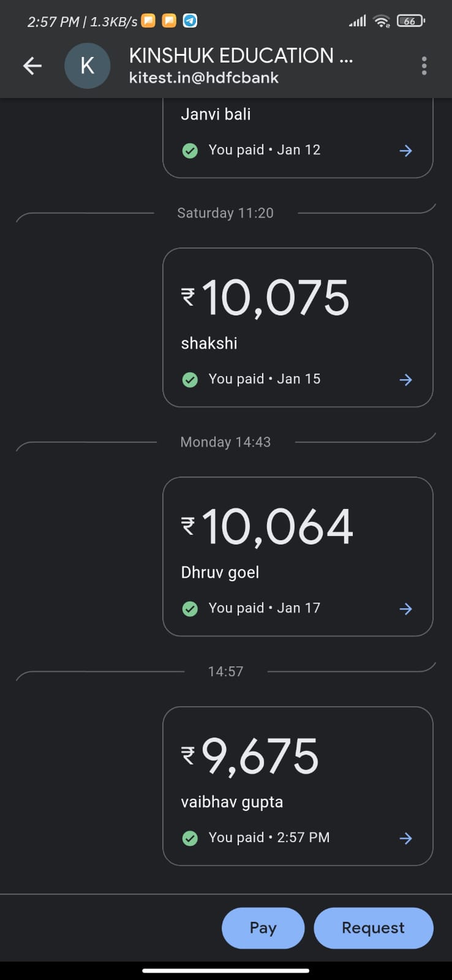The image size is (452, 980).
Task: Tap the Telegram notification icon
Action: click(190, 21)
